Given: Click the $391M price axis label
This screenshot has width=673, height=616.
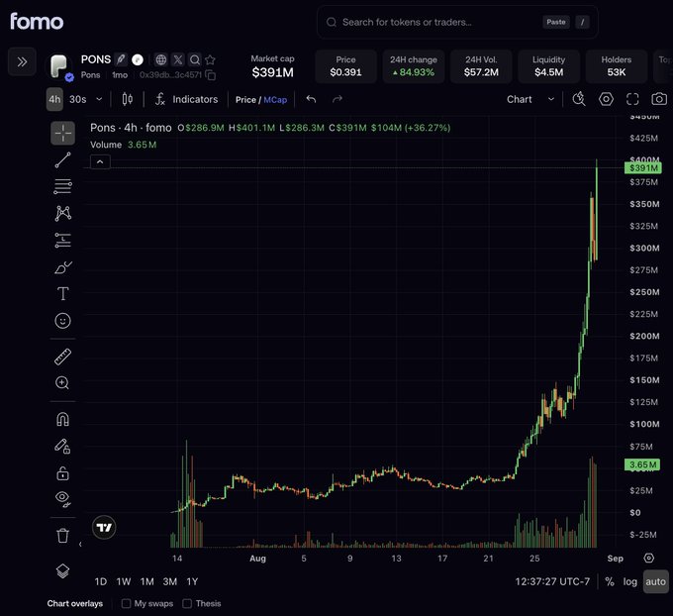Looking at the screenshot, I should click(643, 168).
